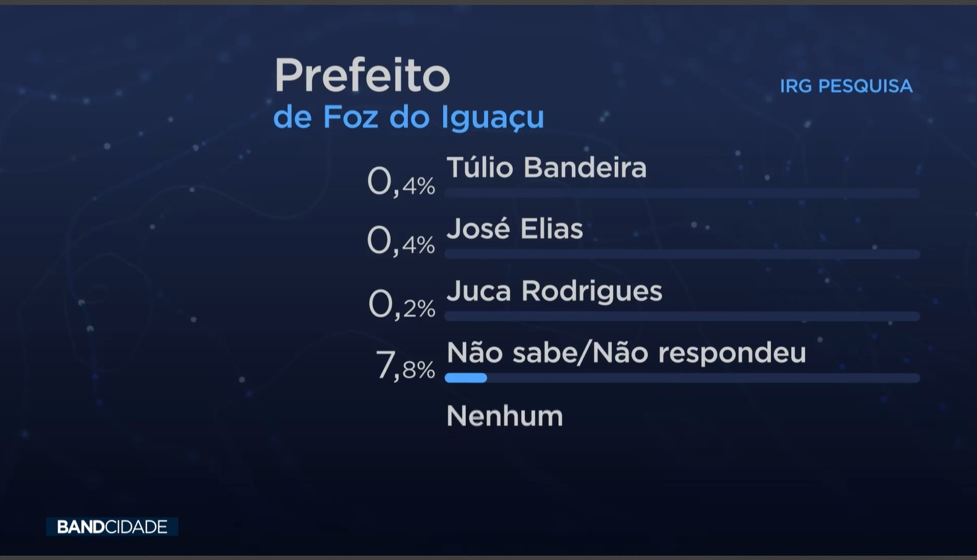Click the blue filled segment of the 7,8% bar
977x560 pixels.
click(x=466, y=378)
